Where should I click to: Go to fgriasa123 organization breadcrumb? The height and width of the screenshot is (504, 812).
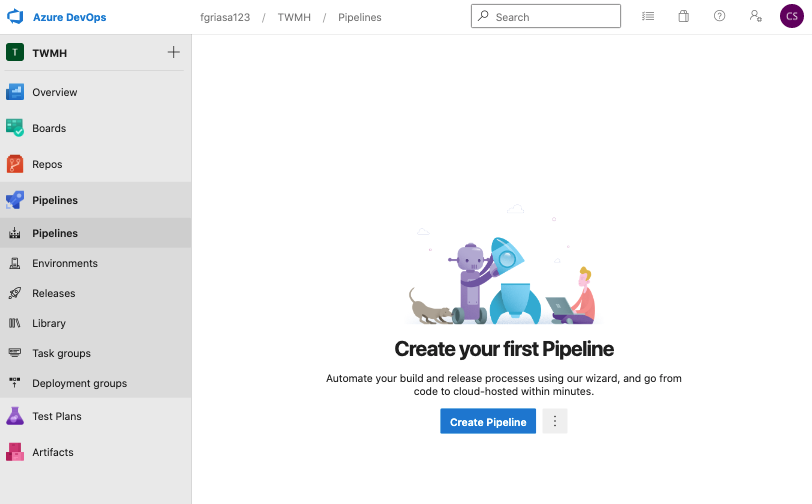click(x=225, y=17)
